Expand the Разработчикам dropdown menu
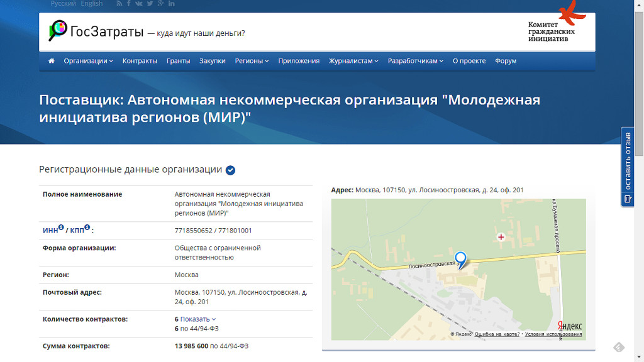The width and height of the screenshot is (644, 362). pos(416,61)
